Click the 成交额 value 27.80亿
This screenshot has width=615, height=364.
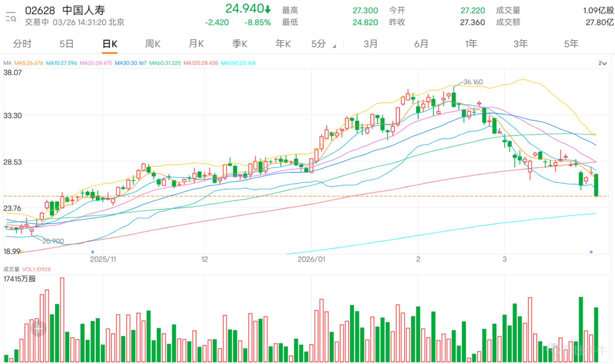tap(600, 22)
